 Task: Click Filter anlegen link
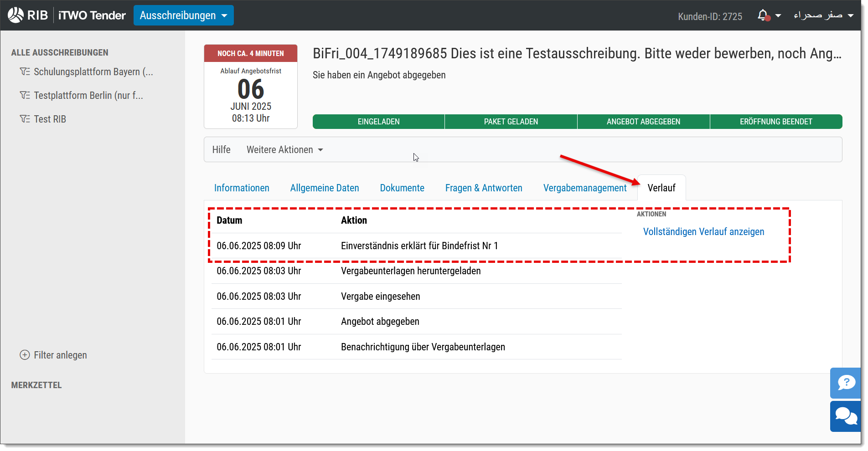pyautogui.click(x=60, y=355)
